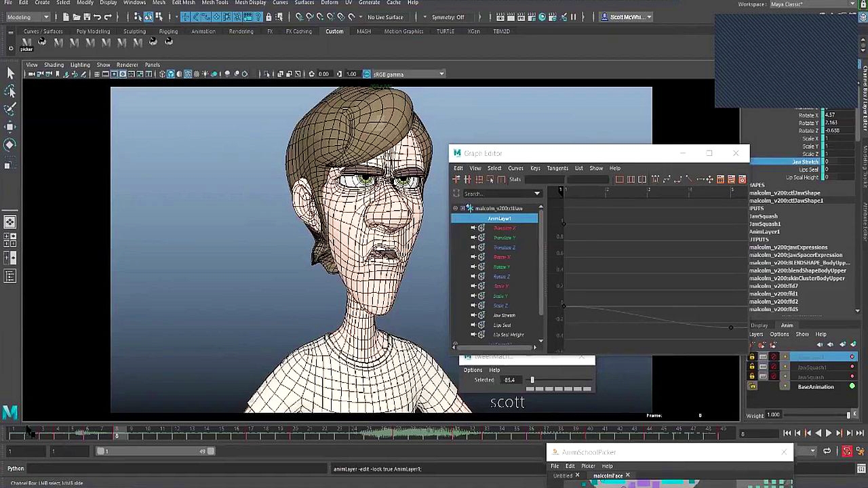This screenshot has width=868, height=488.
Task: Click the save scene icon
Action: pyautogui.click(x=87, y=17)
